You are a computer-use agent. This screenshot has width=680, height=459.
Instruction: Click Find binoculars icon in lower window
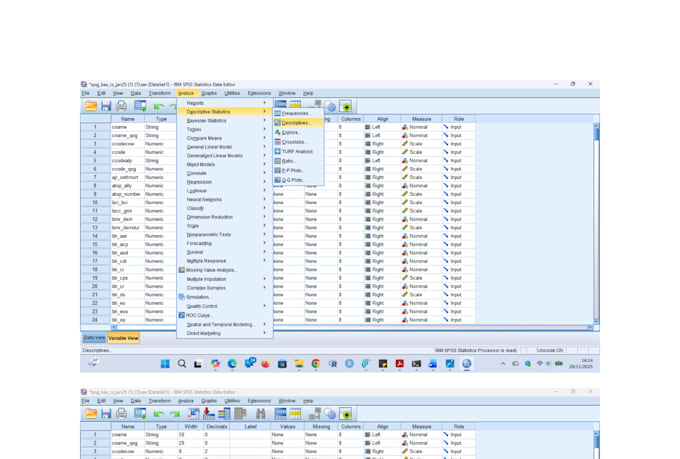tap(261, 414)
